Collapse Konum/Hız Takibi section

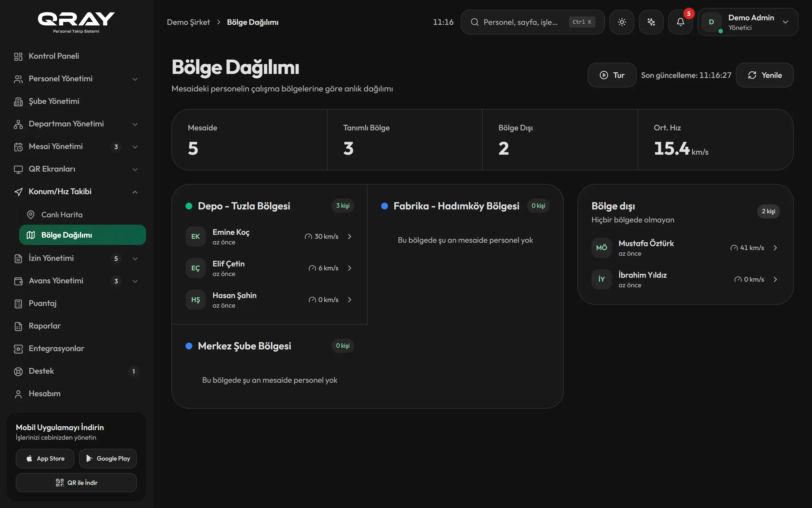tap(76, 192)
